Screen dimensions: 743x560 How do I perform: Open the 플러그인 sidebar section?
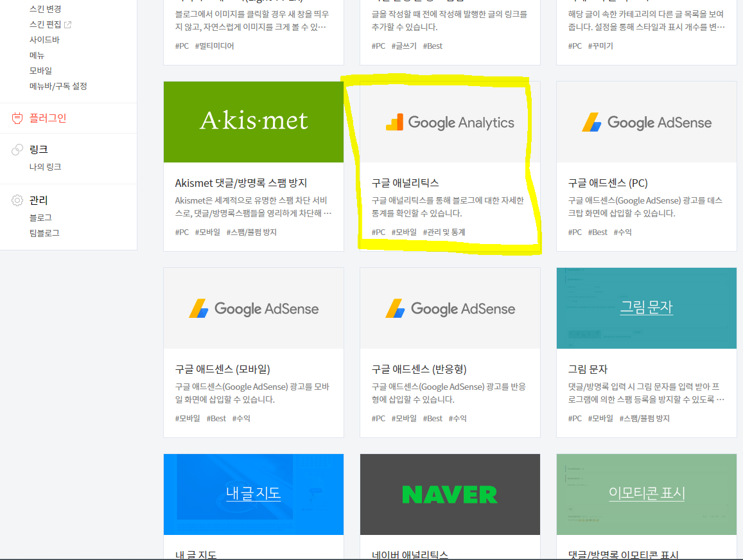(48, 118)
